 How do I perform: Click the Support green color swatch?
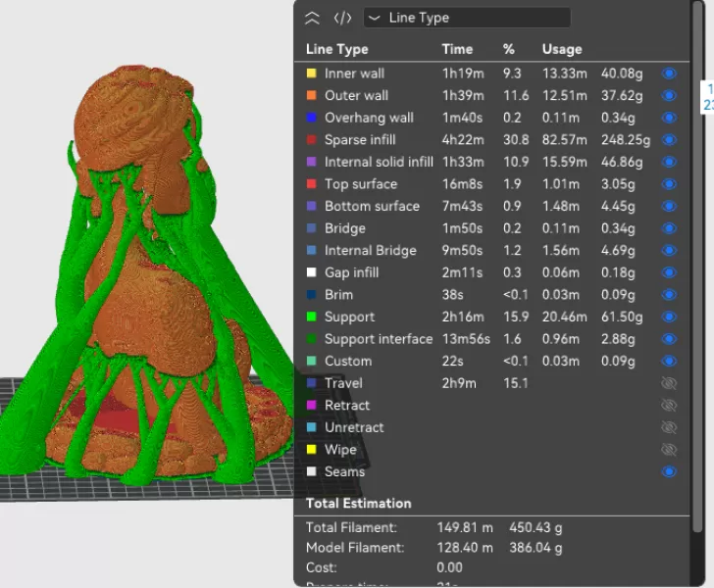[312, 317]
